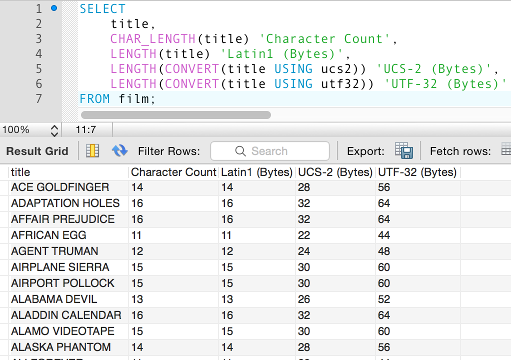Select the AGENT TRUMAN title cell
Image resolution: width=511 pixels, height=360 pixels.
68,251
